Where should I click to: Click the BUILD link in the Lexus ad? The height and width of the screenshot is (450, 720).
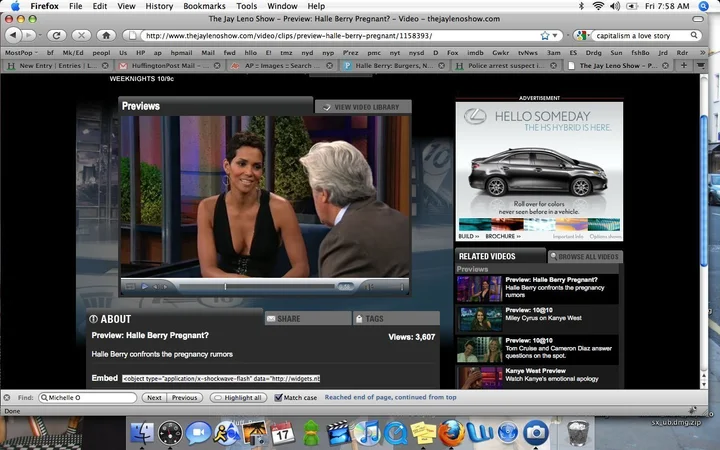pyautogui.click(x=468, y=236)
